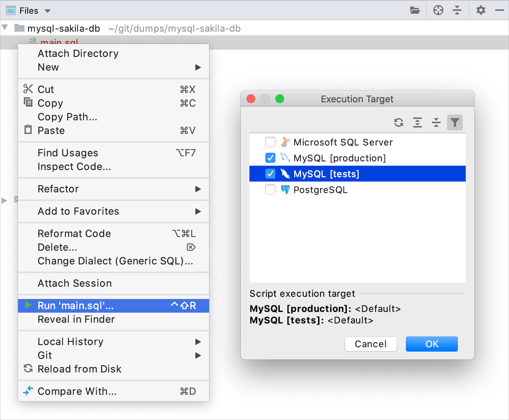Image resolution: width=509 pixels, height=420 pixels.
Task: Click collapse all icon in Execution Target
Action: click(436, 123)
